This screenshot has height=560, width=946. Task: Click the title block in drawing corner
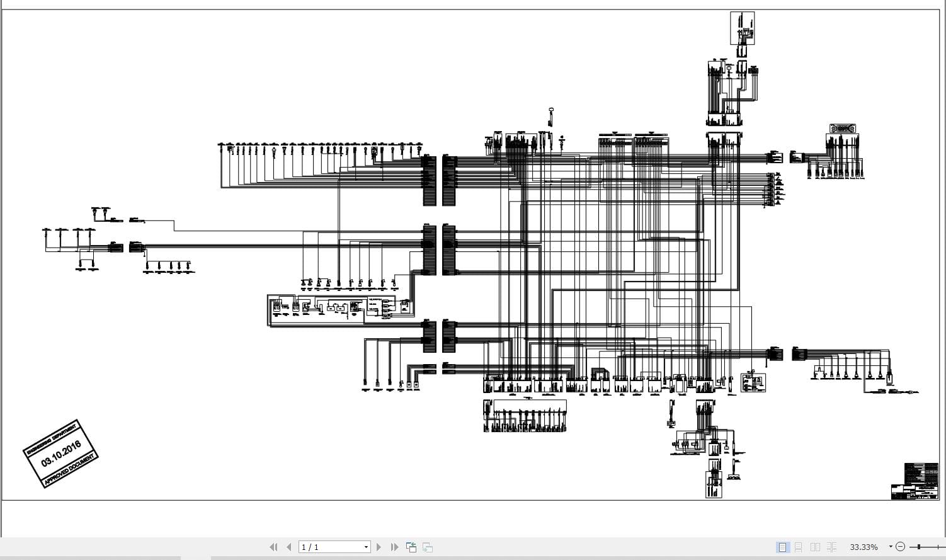(x=915, y=481)
